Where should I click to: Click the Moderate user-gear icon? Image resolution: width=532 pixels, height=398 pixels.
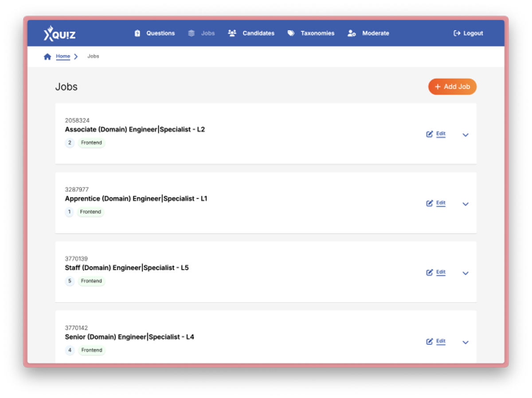pos(352,33)
